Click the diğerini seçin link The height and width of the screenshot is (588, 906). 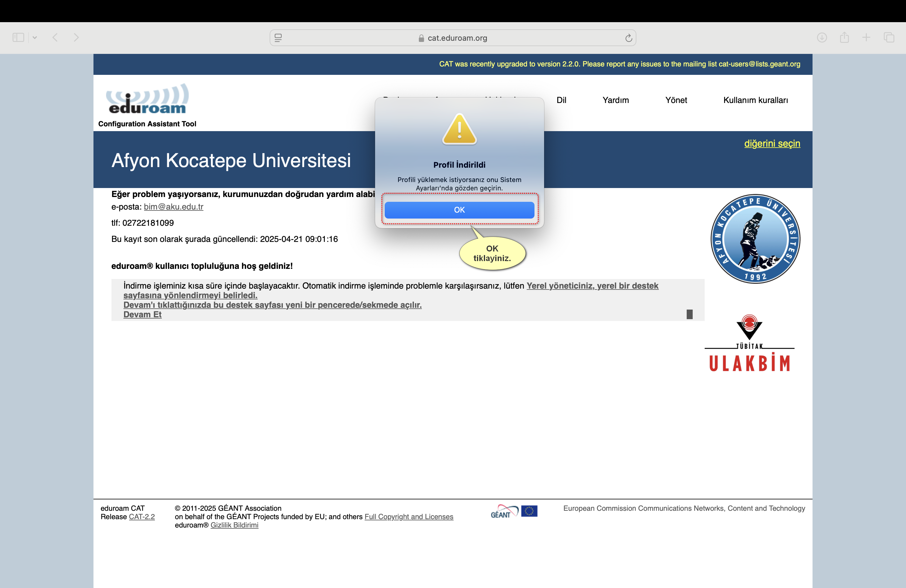(772, 143)
